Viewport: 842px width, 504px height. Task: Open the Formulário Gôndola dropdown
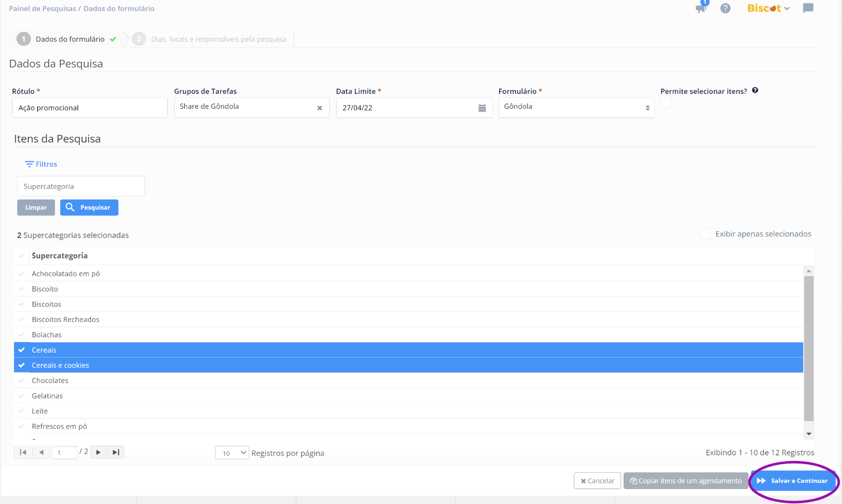tap(576, 107)
